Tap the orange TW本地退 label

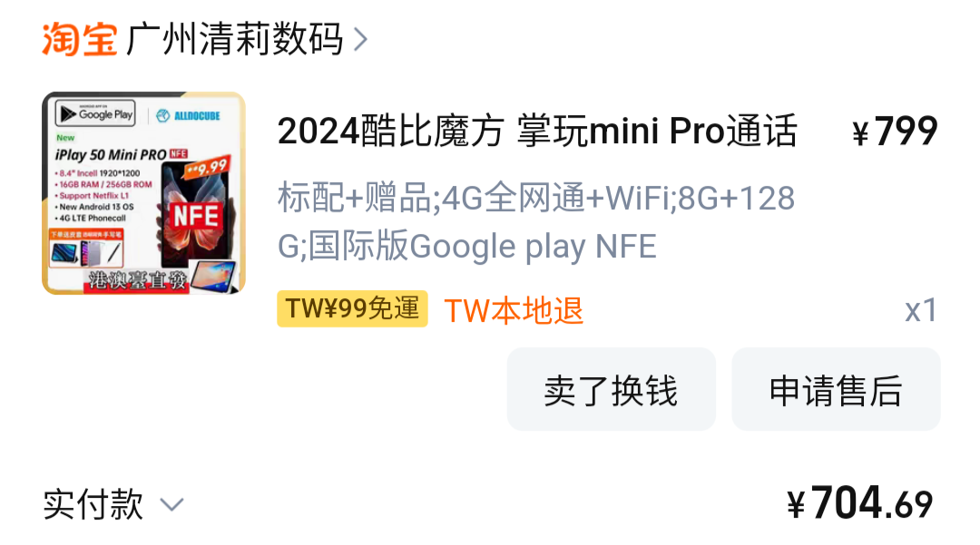pos(514,310)
